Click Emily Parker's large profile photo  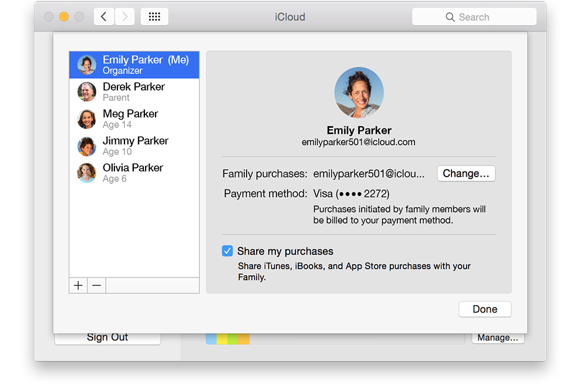[359, 92]
